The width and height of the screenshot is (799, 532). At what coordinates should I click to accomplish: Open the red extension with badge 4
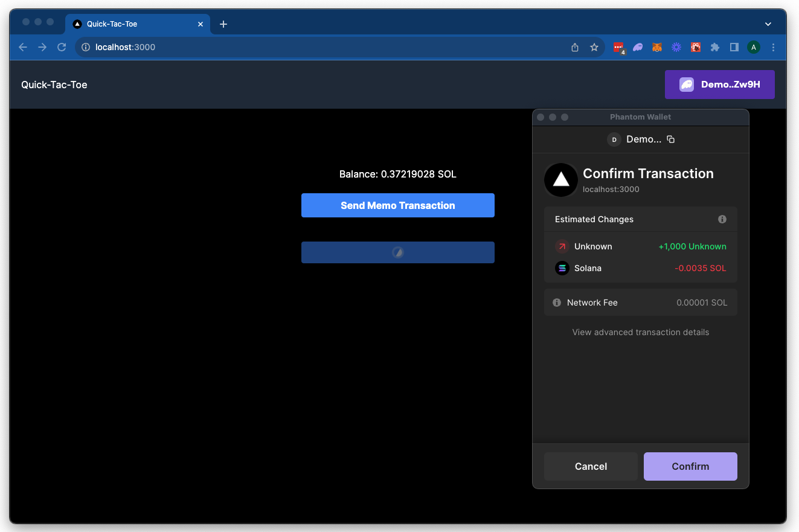pos(618,47)
